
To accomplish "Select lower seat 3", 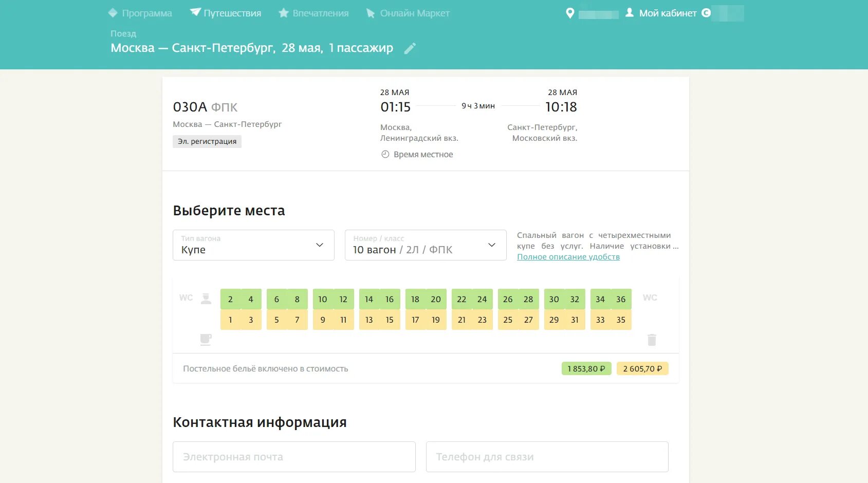I will (251, 320).
